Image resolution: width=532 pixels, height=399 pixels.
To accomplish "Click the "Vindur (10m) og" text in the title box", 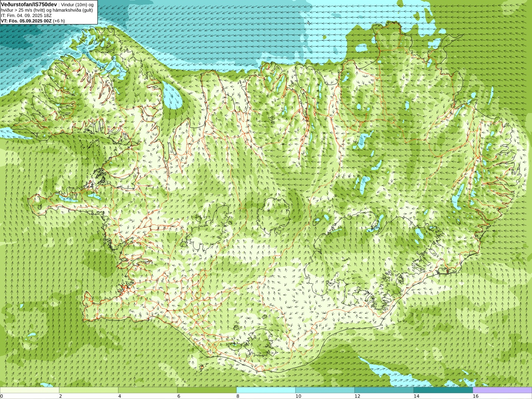I will coord(77,5).
